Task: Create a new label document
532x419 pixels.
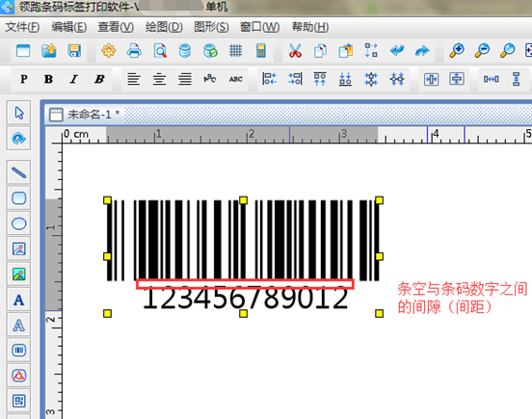Action: 23,51
